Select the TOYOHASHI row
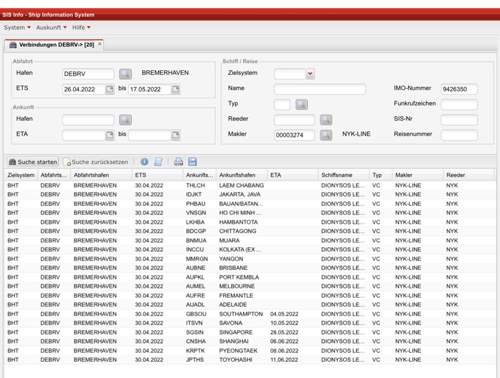The height and width of the screenshot is (378, 500). [250, 360]
